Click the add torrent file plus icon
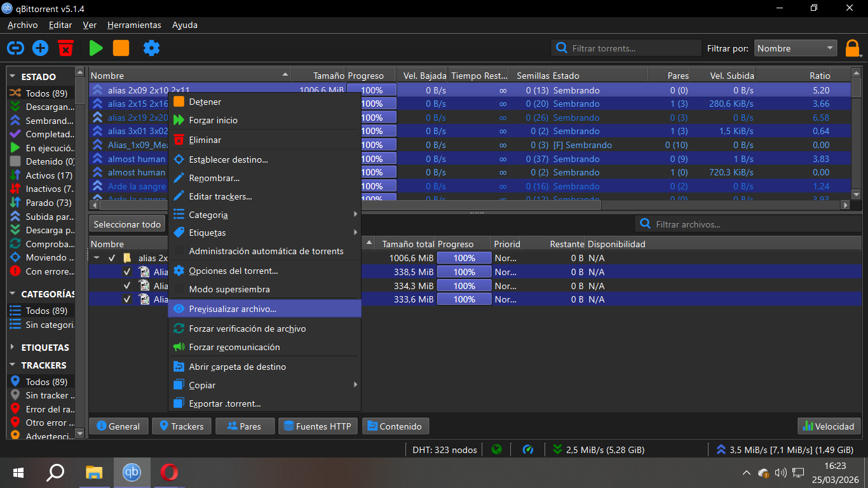Viewport: 868px width, 488px height. 41,48
